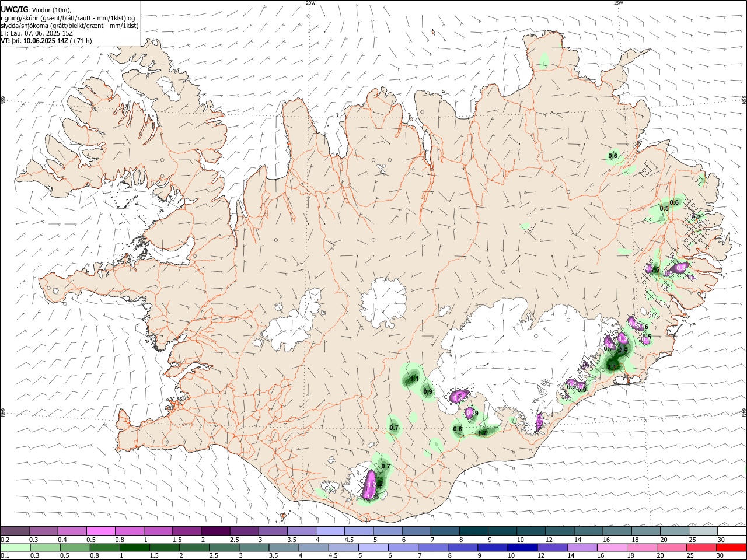Click the 'slydda/snjókoma' legend description line
The height and width of the screenshot is (560, 747).
click(69, 26)
